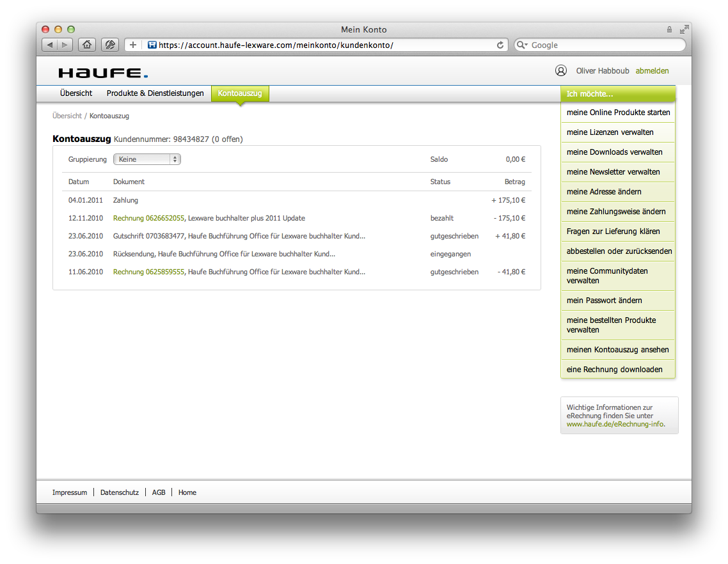The width and height of the screenshot is (728, 564).
Task: Click the toolbar icon right of Home
Action: pos(110,45)
